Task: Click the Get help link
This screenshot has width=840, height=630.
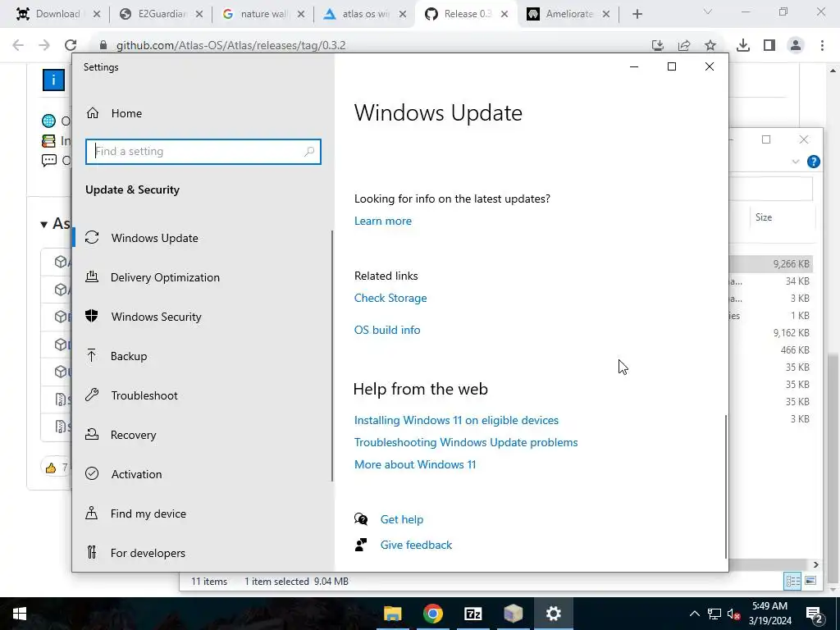Action: (x=402, y=519)
